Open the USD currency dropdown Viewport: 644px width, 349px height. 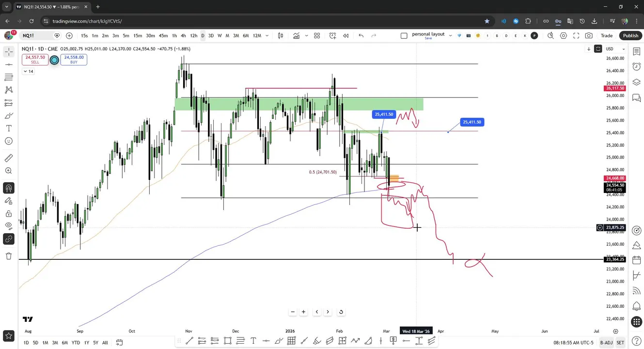click(x=615, y=49)
